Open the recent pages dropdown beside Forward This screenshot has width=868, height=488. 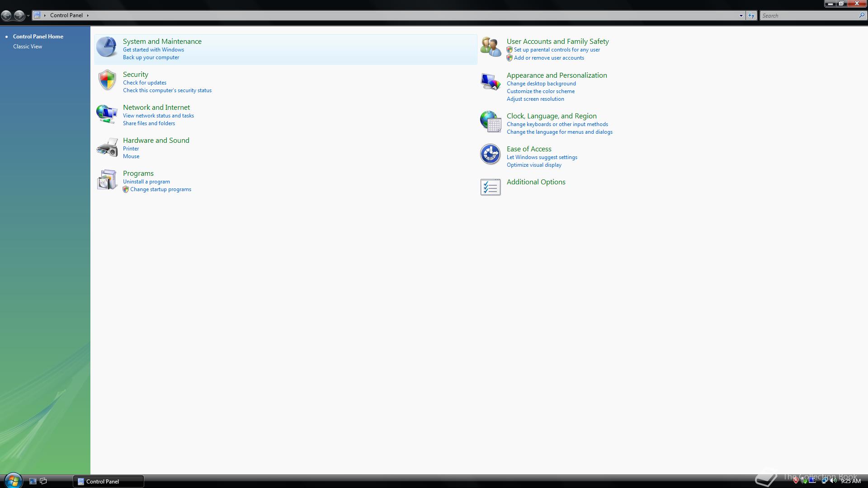28,16
